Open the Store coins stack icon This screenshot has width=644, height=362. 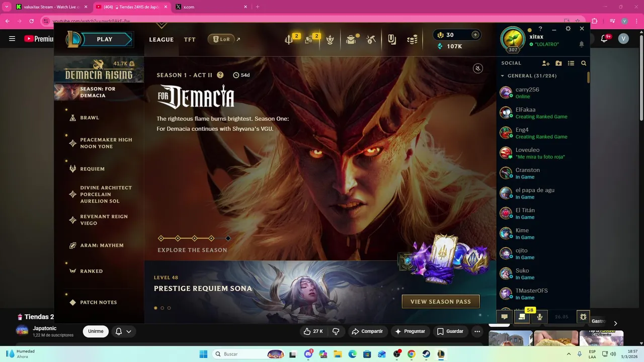pos(413,39)
